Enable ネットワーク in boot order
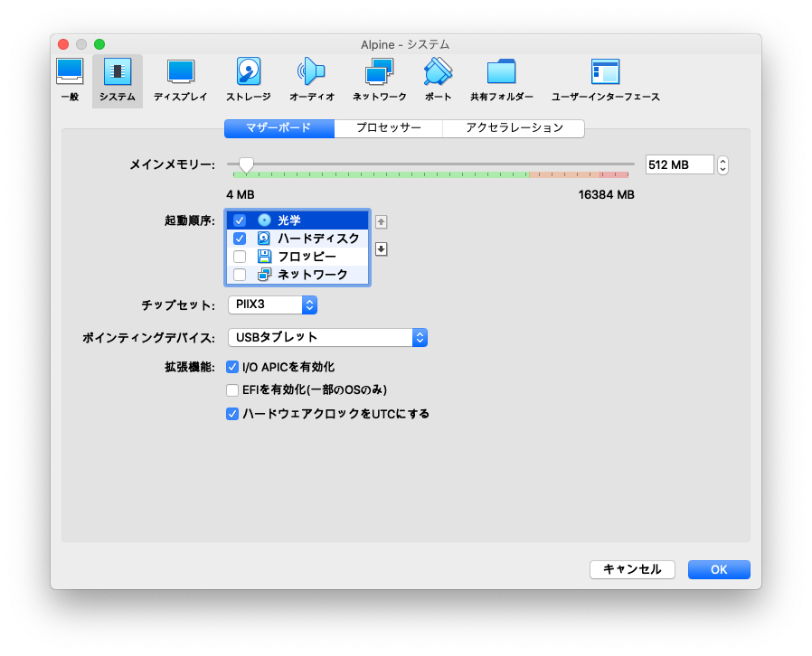This screenshot has width=812, height=656. pos(240,274)
